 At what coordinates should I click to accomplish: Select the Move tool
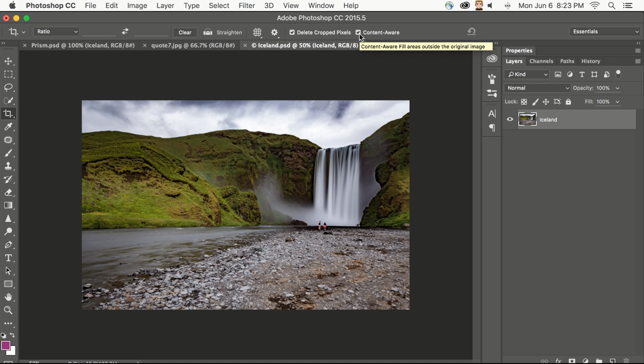click(8, 61)
